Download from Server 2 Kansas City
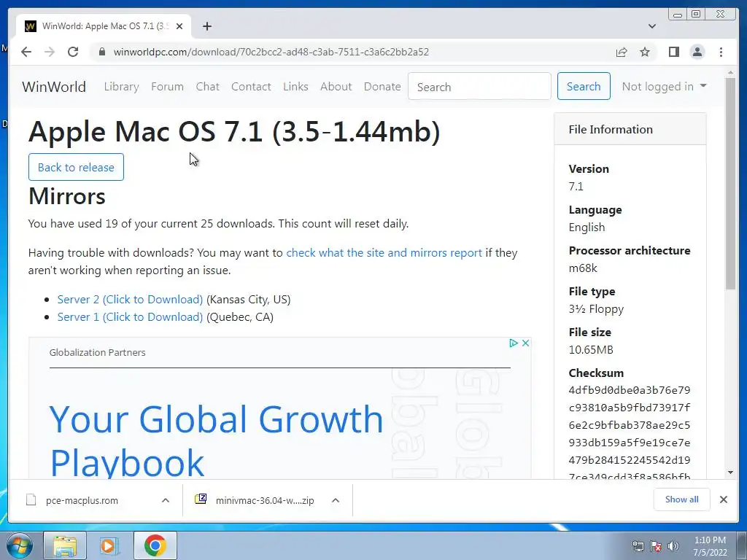 (x=130, y=299)
